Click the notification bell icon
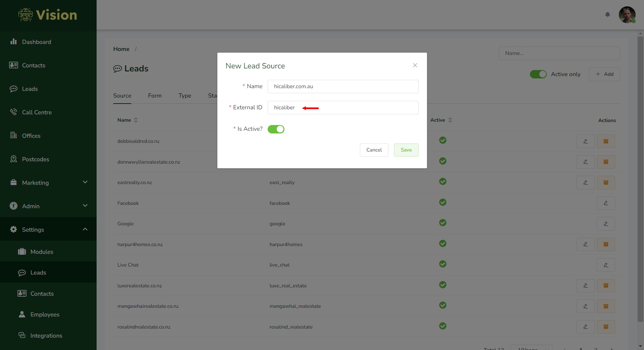This screenshot has width=644, height=350. 607,14
